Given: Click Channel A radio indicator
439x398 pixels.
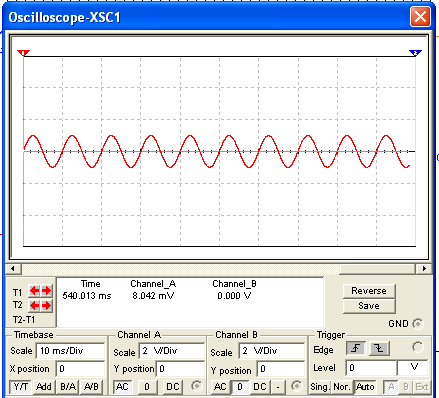Looking at the screenshot, I should coord(197,386).
